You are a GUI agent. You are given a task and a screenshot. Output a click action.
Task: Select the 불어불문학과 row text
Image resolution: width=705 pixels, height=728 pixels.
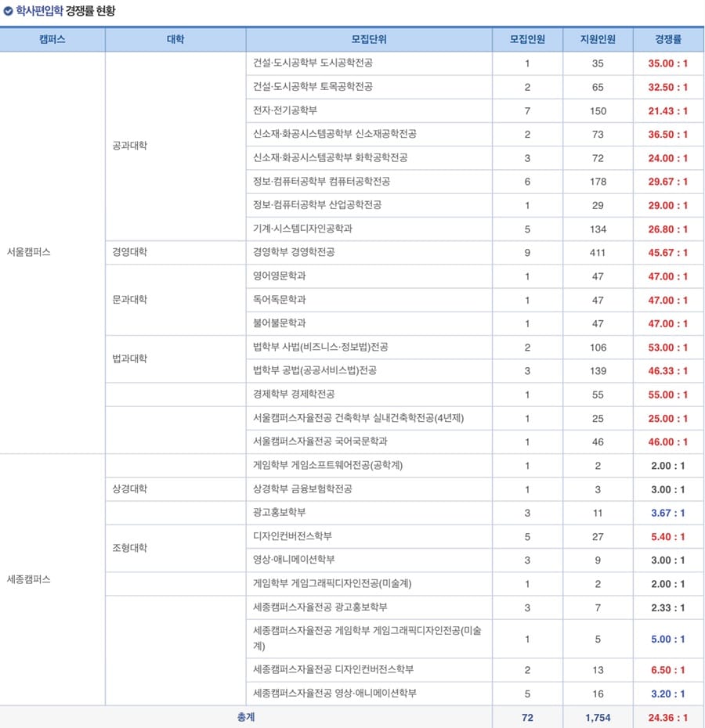[x=280, y=323]
